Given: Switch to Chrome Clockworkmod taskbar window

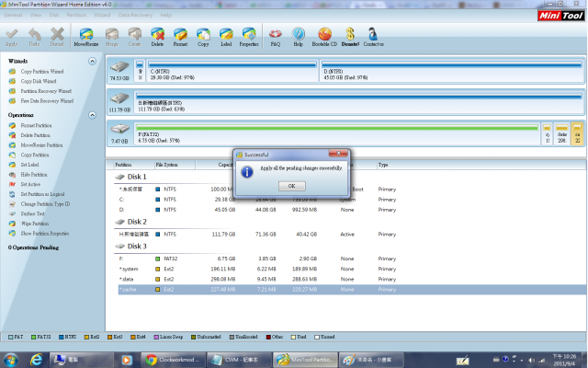Looking at the screenshot, I should (x=174, y=360).
